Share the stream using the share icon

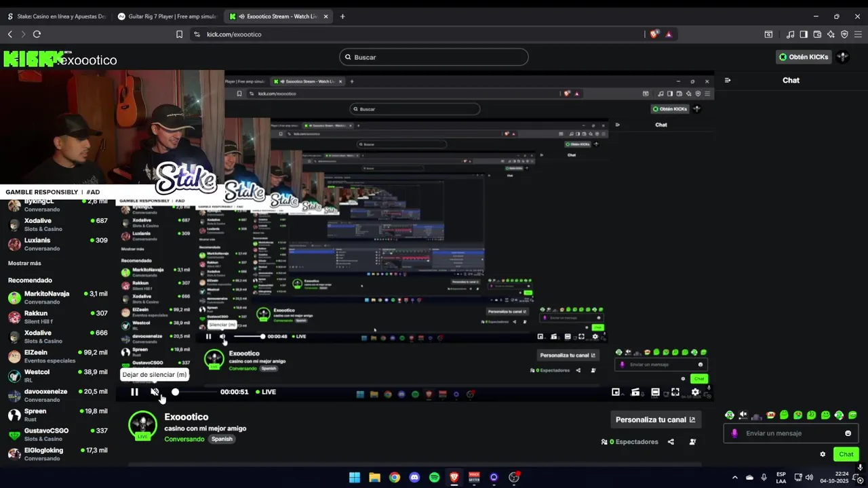point(671,442)
